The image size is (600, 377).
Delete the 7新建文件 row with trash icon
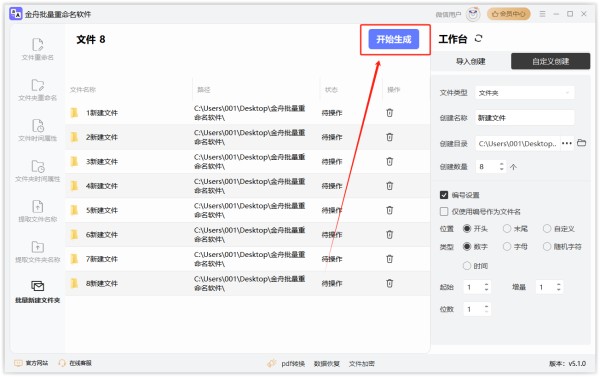pos(390,259)
